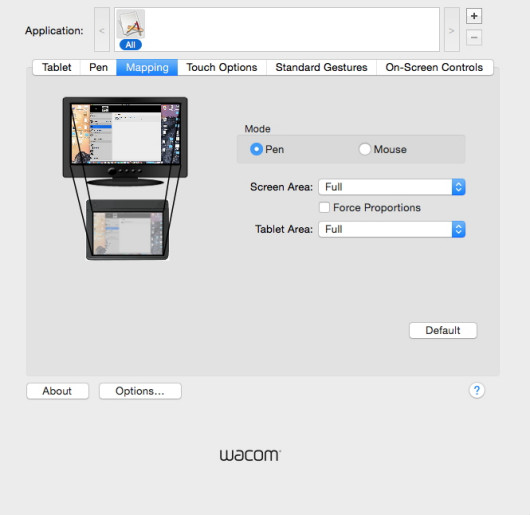530x515 pixels.
Task: Select the Mapping tab
Action: pos(147,67)
